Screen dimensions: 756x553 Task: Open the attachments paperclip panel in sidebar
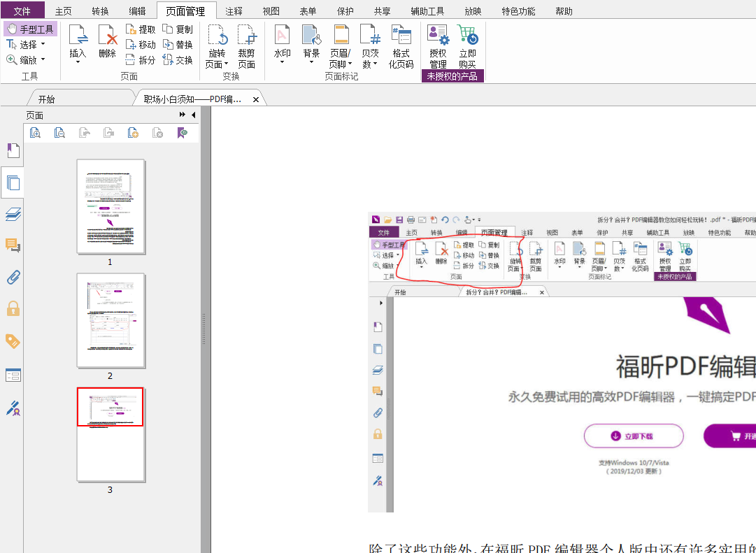pos(13,278)
